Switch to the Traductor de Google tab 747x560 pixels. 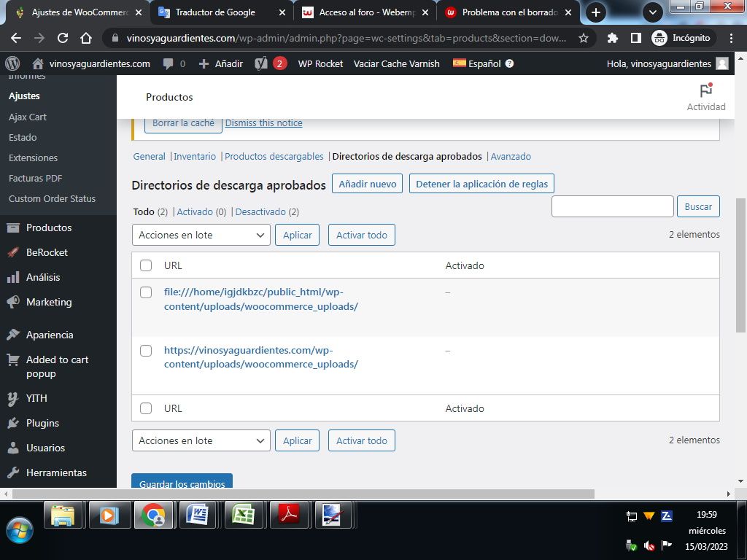pos(221,12)
